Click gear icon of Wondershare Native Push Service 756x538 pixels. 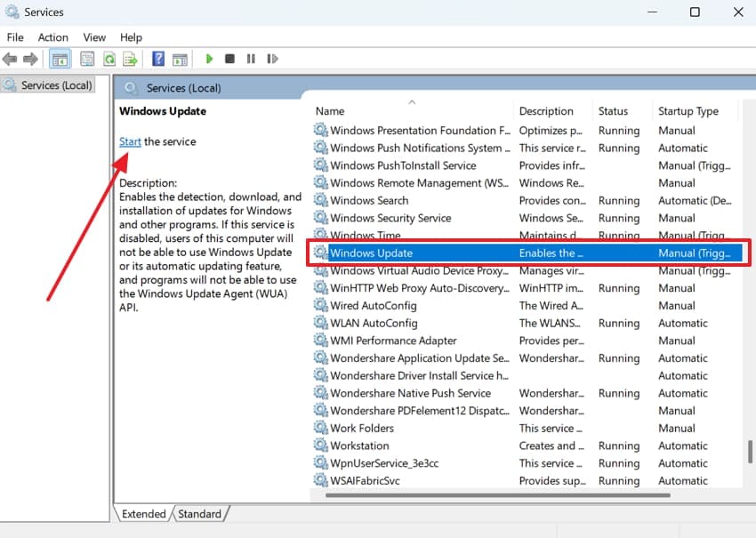pyautogui.click(x=320, y=392)
